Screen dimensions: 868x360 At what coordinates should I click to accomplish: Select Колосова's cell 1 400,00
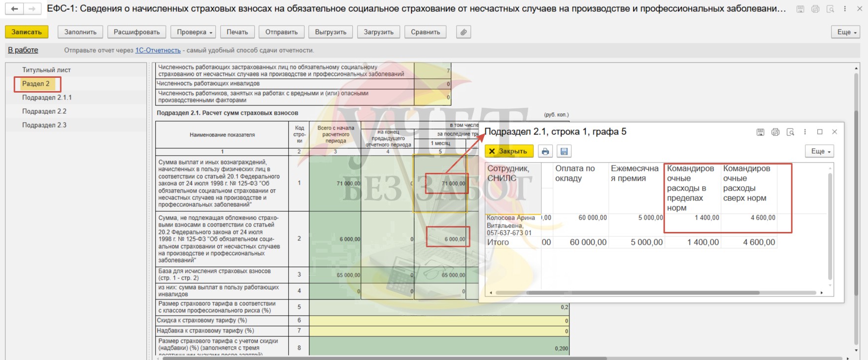click(x=693, y=218)
